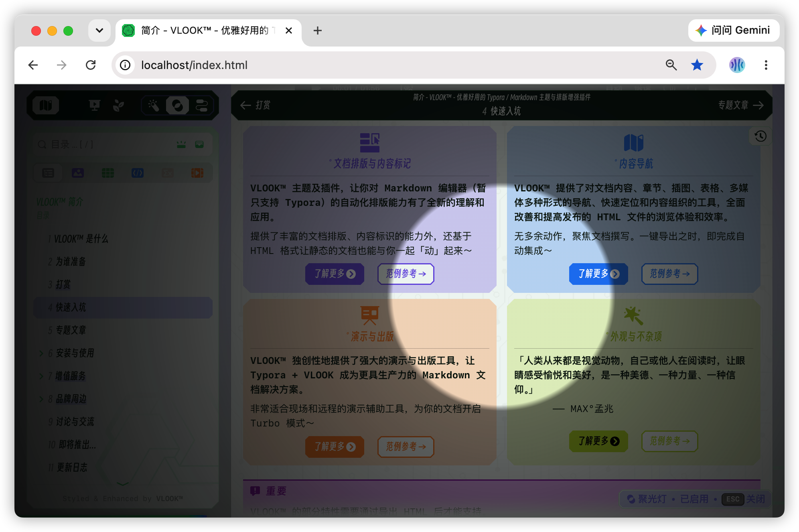
Task: Click the bookmark star icon
Action: pyautogui.click(x=697, y=65)
